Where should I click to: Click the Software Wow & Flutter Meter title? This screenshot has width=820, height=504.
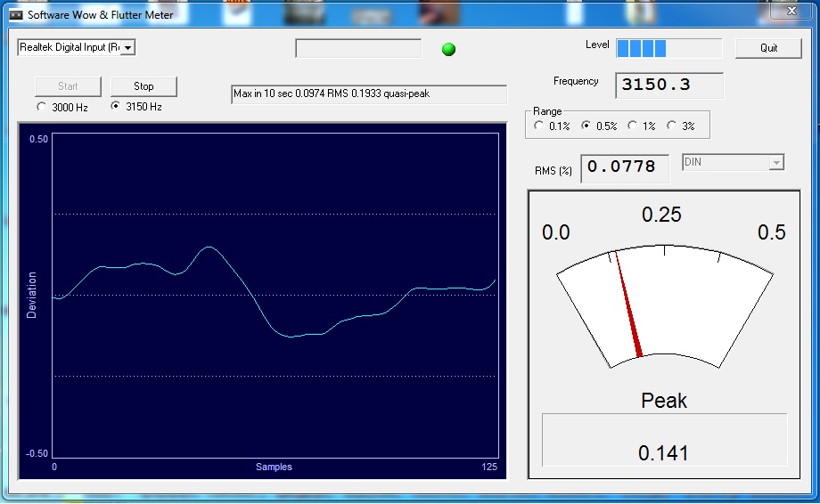tap(100, 15)
